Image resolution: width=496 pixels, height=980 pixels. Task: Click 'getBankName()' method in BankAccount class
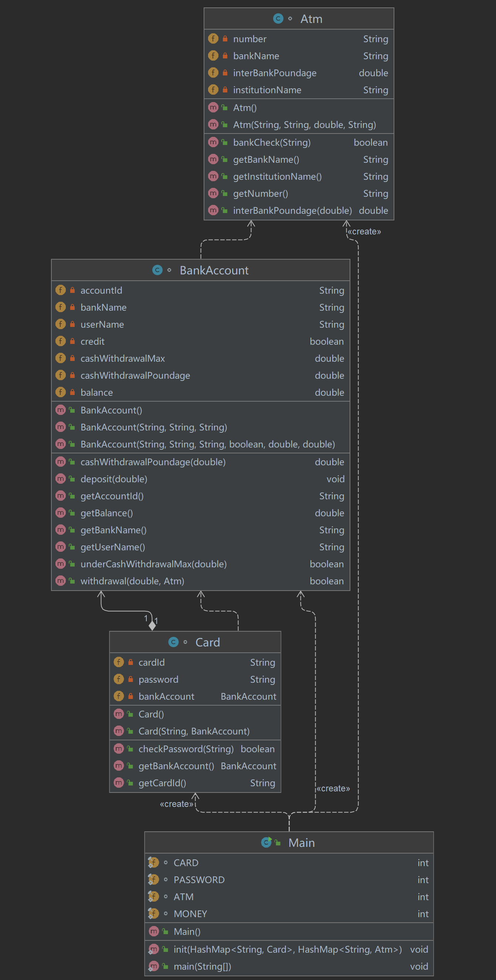[x=113, y=530]
